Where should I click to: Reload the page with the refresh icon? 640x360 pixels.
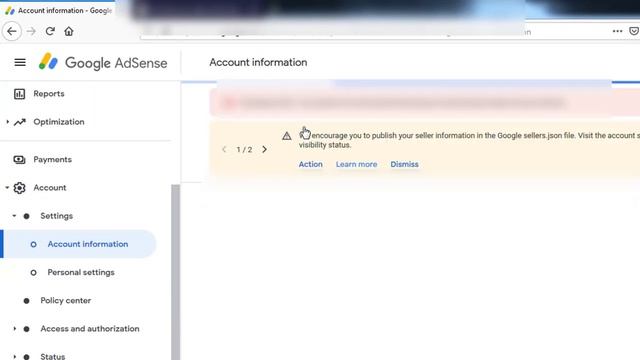click(50, 31)
